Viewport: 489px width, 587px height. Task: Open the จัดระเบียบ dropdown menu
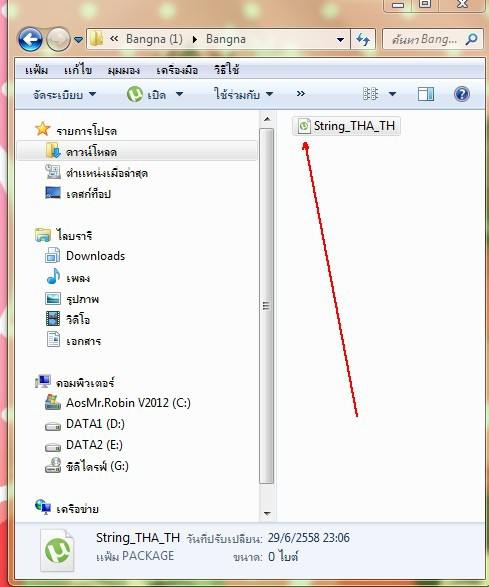tap(64, 94)
